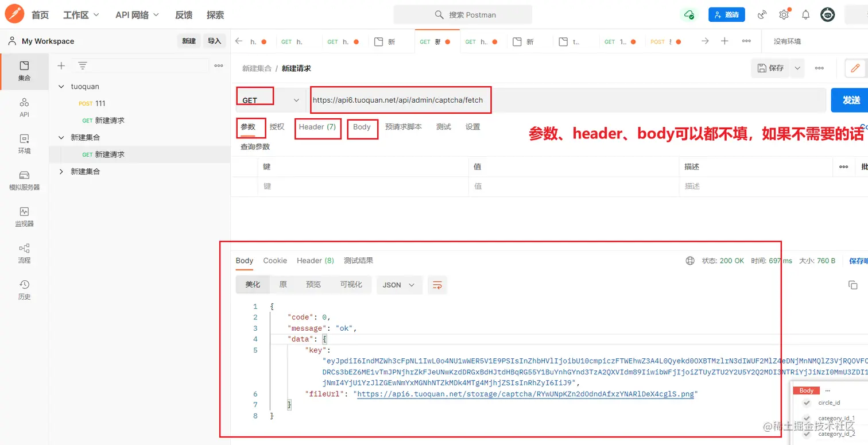Open the dropdown arrow next to 保存
The image size is (868, 445).
pyautogui.click(x=797, y=68)
